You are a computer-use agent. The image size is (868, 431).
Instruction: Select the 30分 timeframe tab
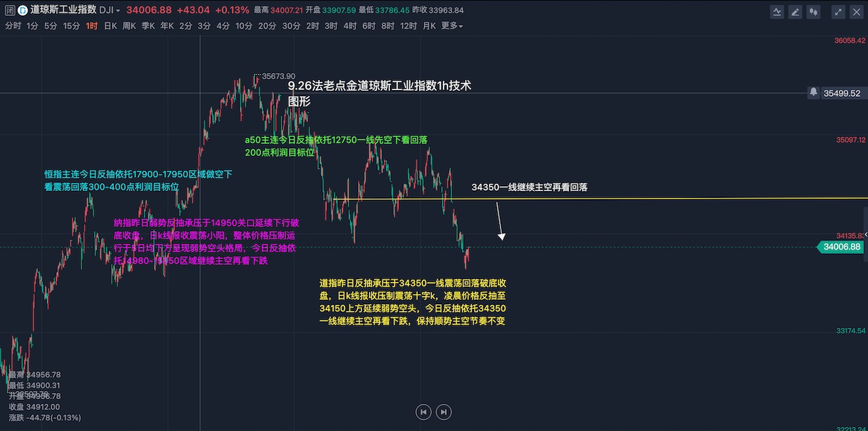[291, 26]
